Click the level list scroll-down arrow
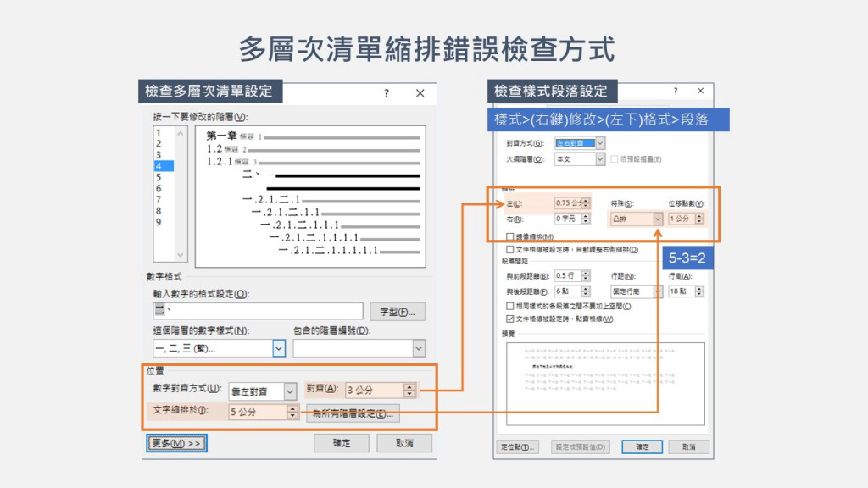868x488 pixels. pyautogui.click(x=180, y=255)
